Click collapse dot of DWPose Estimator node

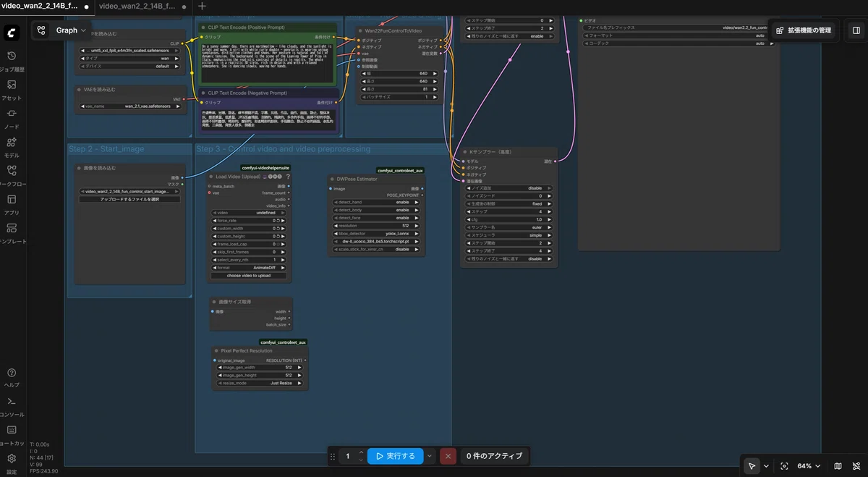pos(332,179)
